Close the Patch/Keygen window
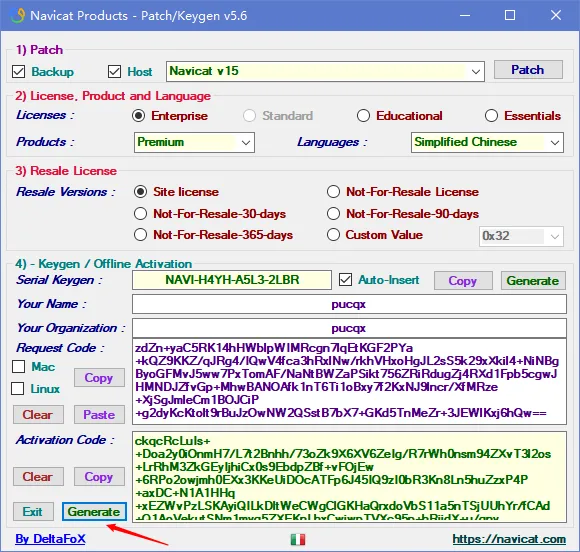Viewport: 580px width, 552px height. coord(556,16)
